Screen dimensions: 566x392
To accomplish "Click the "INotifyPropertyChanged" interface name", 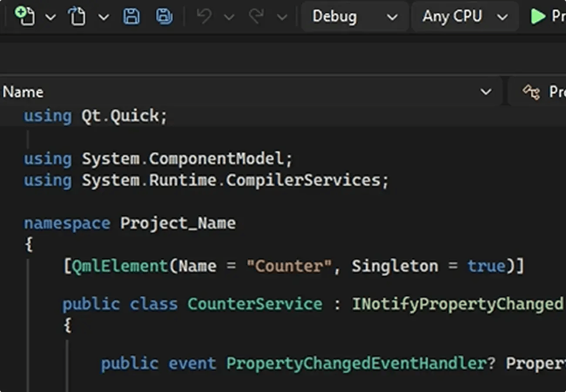I will click(x=457, y=304).
